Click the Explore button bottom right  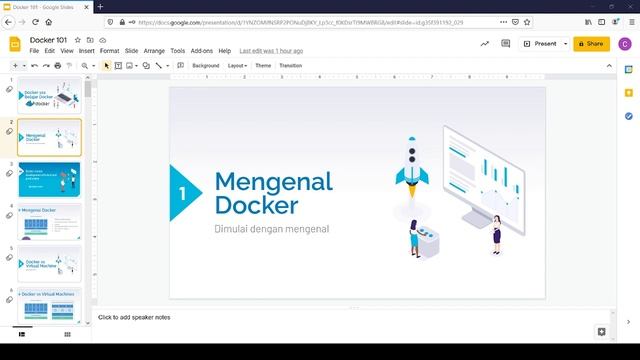(601, 331)
